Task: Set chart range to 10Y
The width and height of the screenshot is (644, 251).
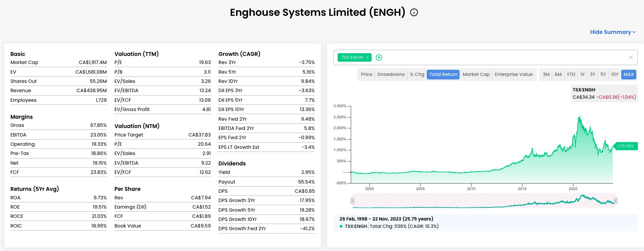Action: [615, 74]
